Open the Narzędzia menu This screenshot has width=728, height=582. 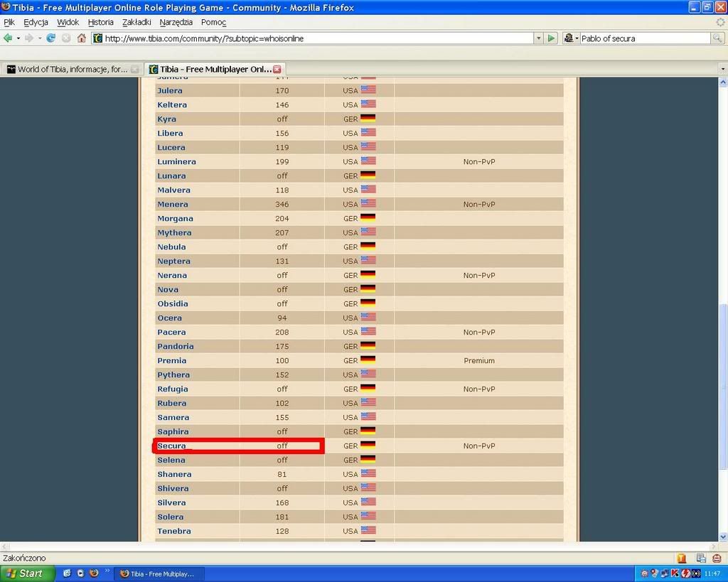(176, 22)
